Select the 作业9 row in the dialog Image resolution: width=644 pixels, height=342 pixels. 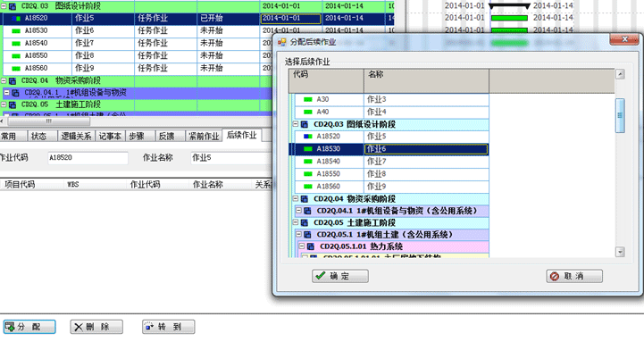pos(392,187)
